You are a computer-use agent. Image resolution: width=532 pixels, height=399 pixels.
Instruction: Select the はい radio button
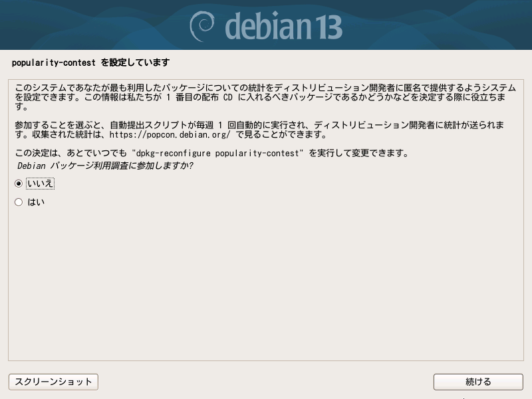(x=19, y=202)
